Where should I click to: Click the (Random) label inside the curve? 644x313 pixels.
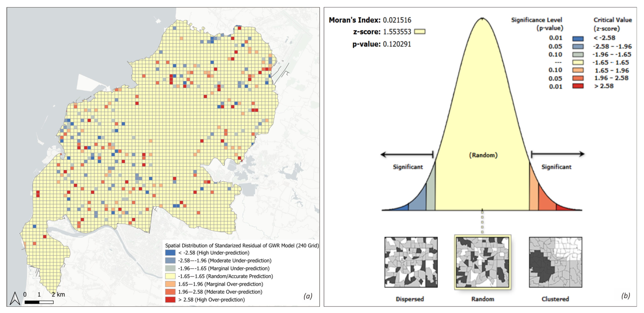point(483,155)
